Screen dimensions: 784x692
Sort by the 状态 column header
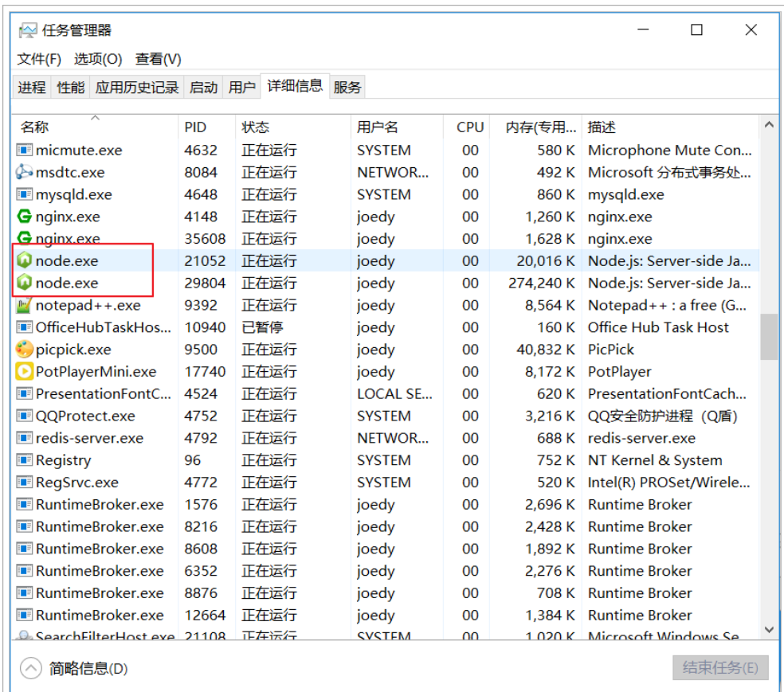(293, 127)
